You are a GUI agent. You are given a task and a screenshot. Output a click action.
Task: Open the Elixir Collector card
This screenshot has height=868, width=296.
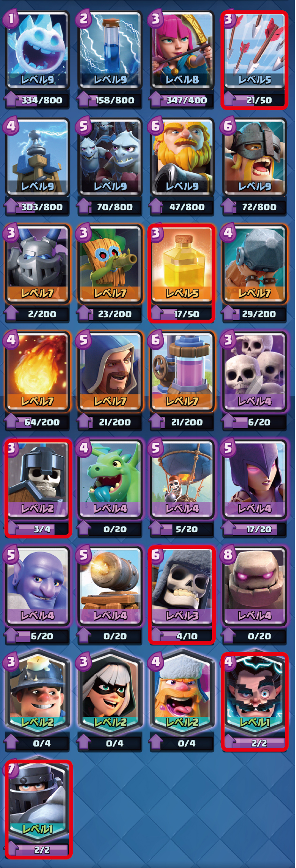pos(182,371)
